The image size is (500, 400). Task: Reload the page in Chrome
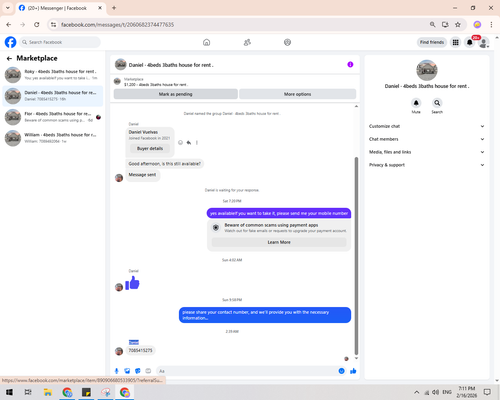click(37, 25)
